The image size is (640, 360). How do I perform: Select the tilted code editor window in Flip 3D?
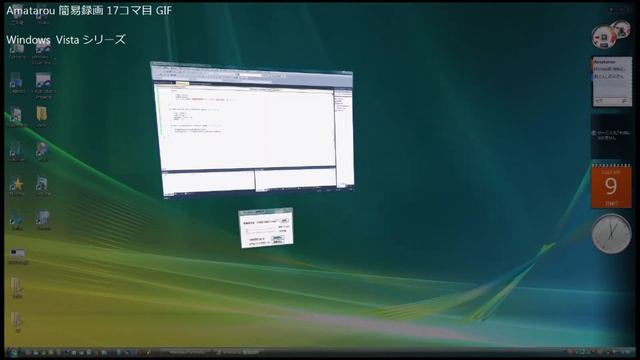coord(252,130)
